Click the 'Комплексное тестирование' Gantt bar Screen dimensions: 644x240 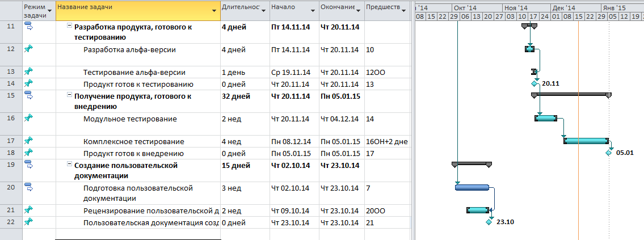(586, 141)
